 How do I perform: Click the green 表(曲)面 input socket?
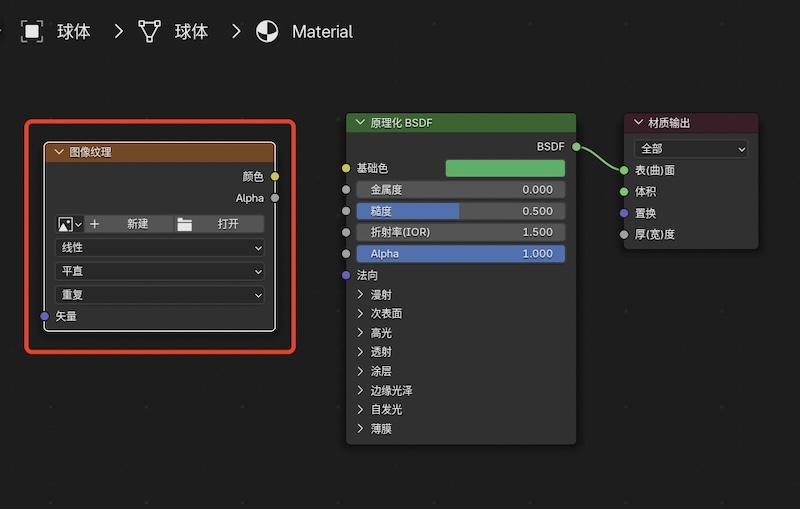point(624,170)
